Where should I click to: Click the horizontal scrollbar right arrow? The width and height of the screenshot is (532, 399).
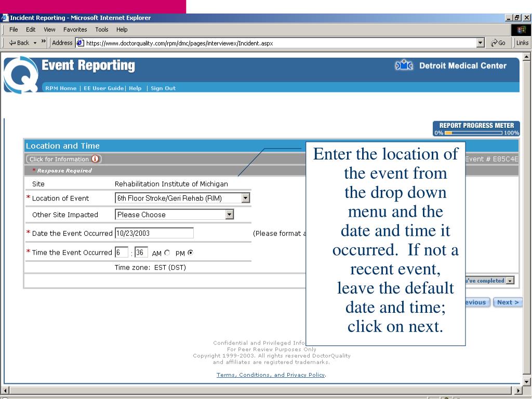pyautogui.click(x=518, y=390)
